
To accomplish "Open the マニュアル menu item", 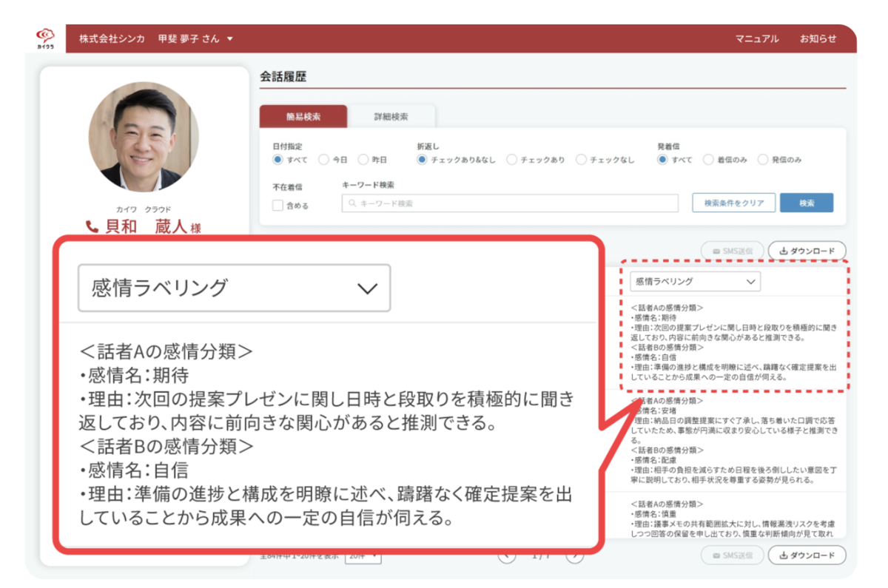I will click(756, 39).
